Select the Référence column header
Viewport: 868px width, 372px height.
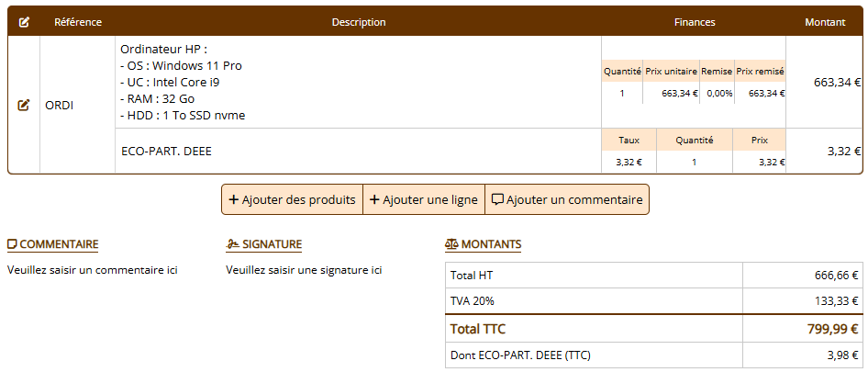click(78, 22)
